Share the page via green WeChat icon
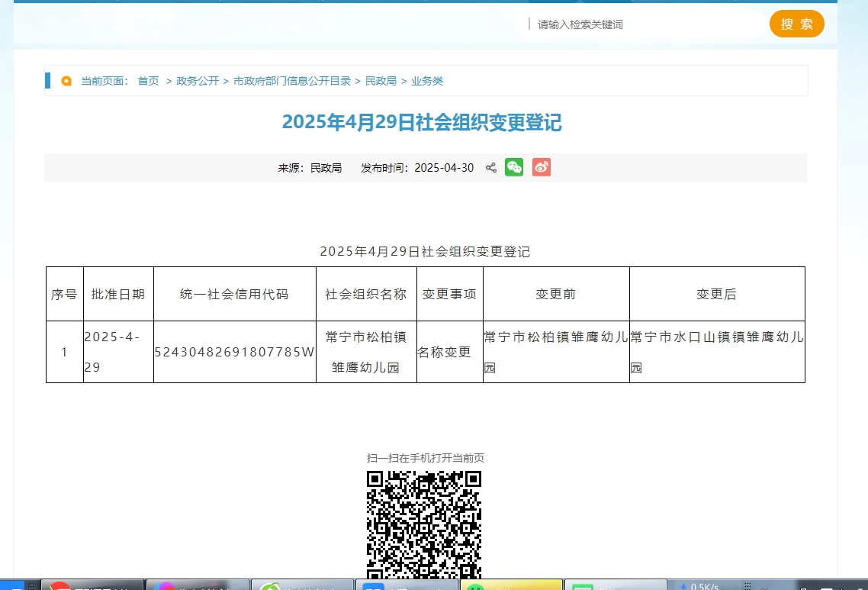The image size is (868, 590). click(x=514, y=167)
